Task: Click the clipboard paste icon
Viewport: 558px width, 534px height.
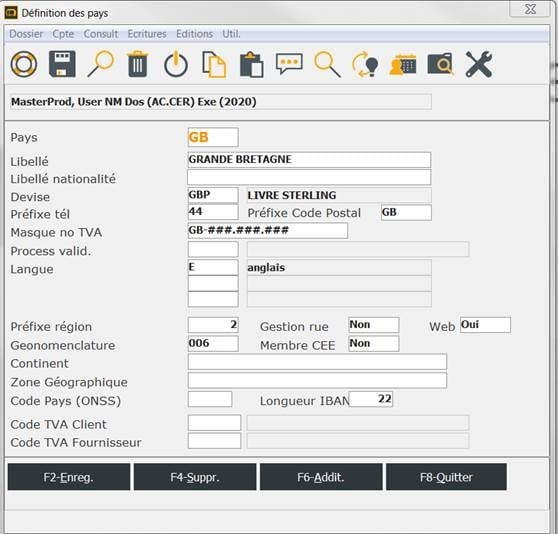Action: pyautogui.click(x=252, y=65)
